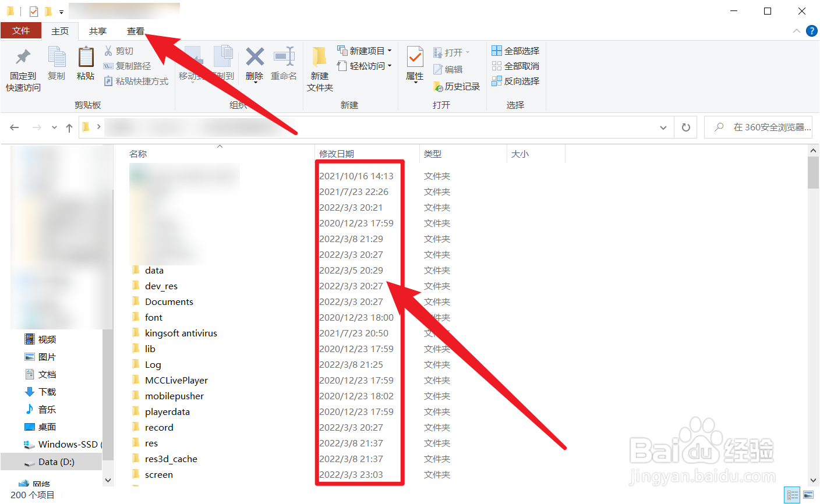820x504 pixels.
Task: Open Desktop (桌面) in sidebar
Action: coord(40,427)
